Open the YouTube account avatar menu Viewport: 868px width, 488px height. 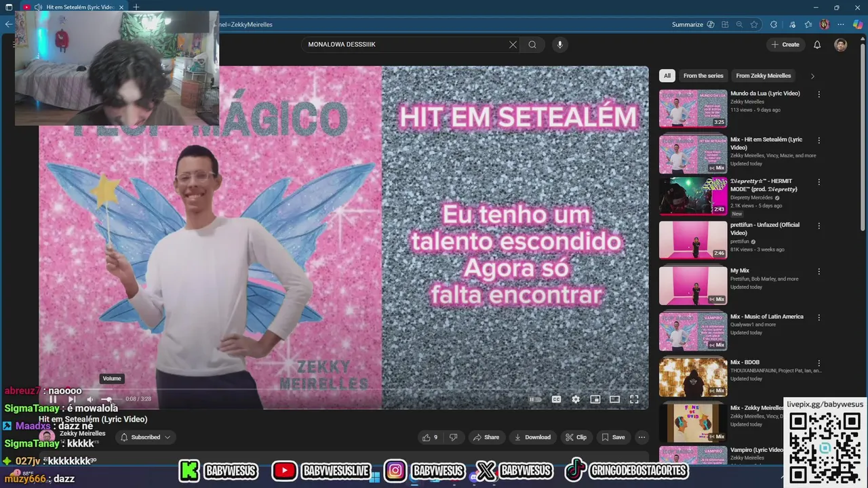pos(841,45)
